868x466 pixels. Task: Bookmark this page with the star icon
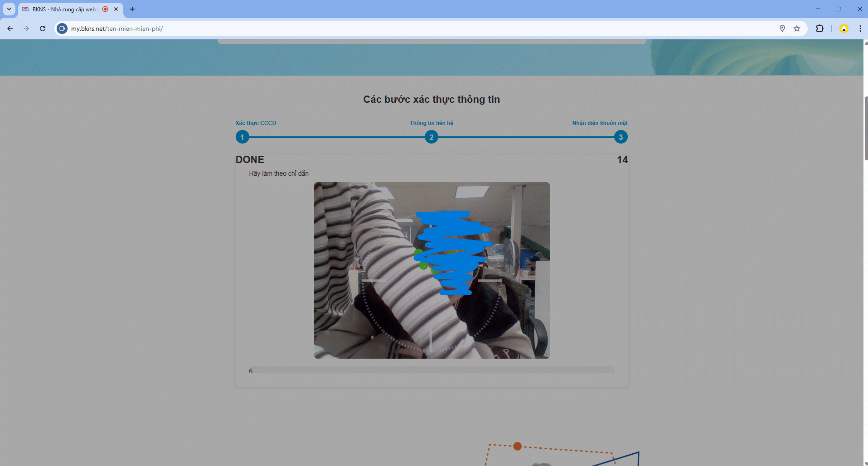click(797, 29)
